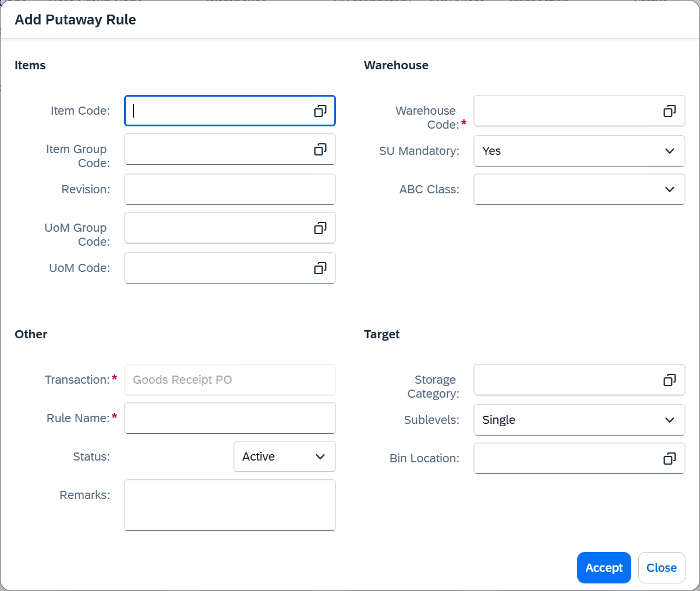This screenshot has height=591, width=700.
Task: Open the Item Group Code selection list icon
Action: [x=320, y=149]
